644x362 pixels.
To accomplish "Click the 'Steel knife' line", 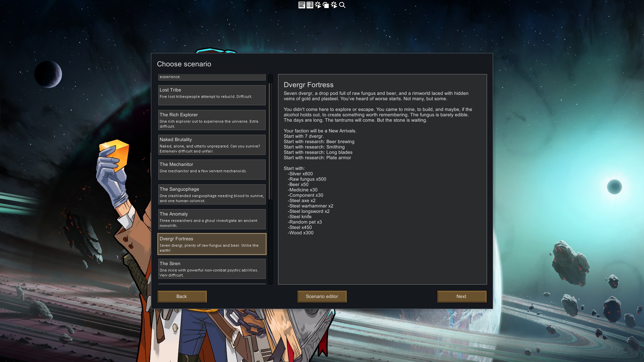I will [x=300, y=217].
